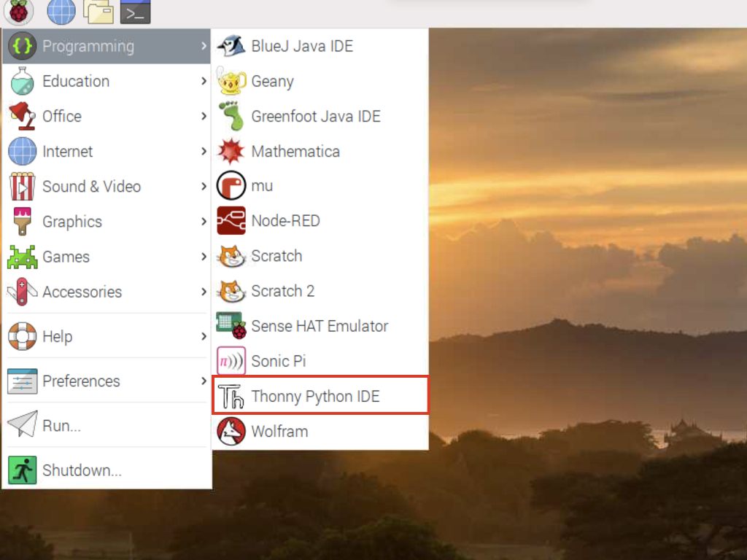747x560 pixels.
Task: Choose the Shutdown... menu entry text
Action: tap(82, 470)
